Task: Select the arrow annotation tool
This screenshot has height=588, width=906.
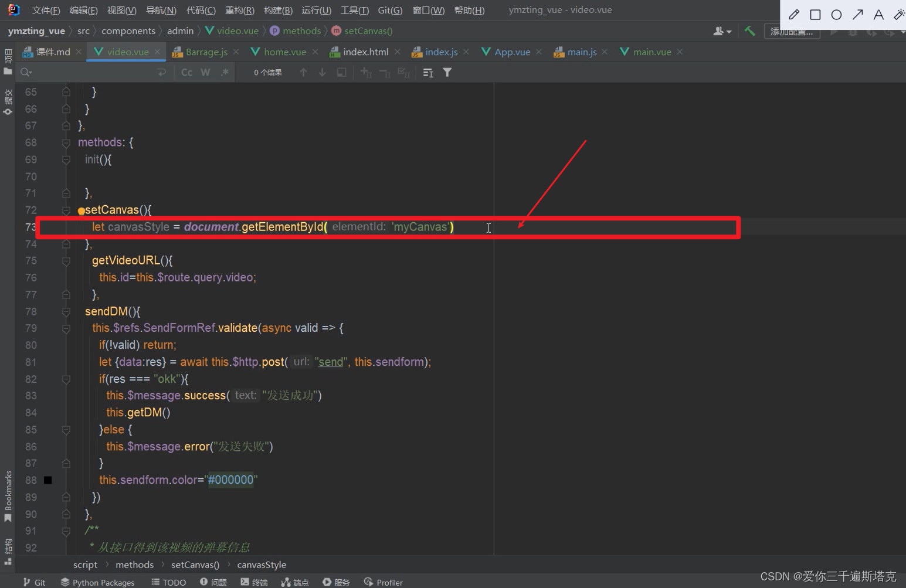Action: [857, 15]
